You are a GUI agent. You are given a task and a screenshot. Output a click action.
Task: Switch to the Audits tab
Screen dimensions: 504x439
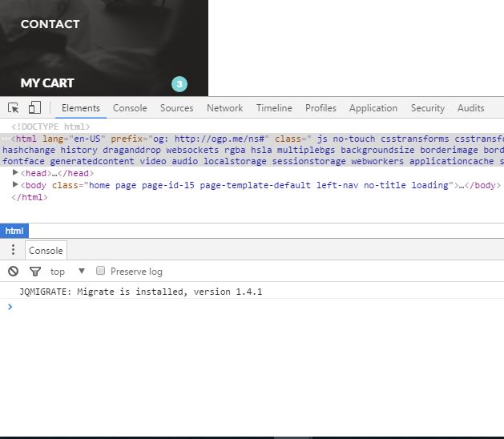pos(470,108)
